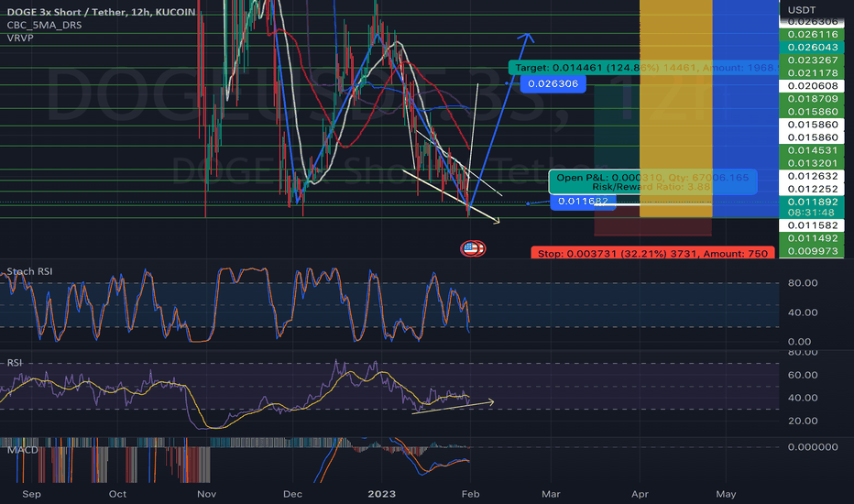Click the Stoch RSI 0.00 scale value

tap(799, 342)
